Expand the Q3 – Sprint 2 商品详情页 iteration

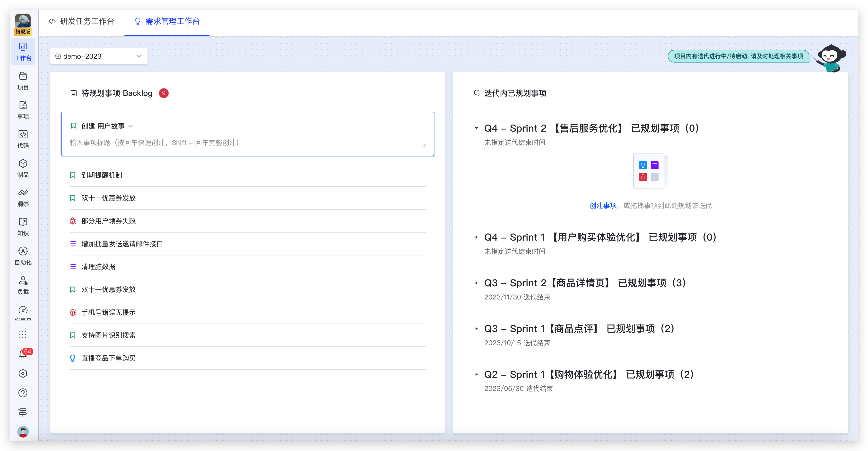point(476,283)
